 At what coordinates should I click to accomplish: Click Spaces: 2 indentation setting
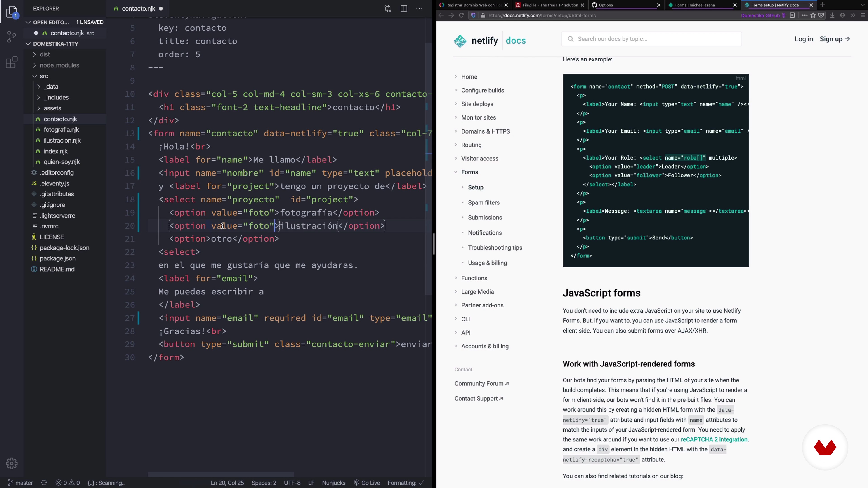pos(264,483)
